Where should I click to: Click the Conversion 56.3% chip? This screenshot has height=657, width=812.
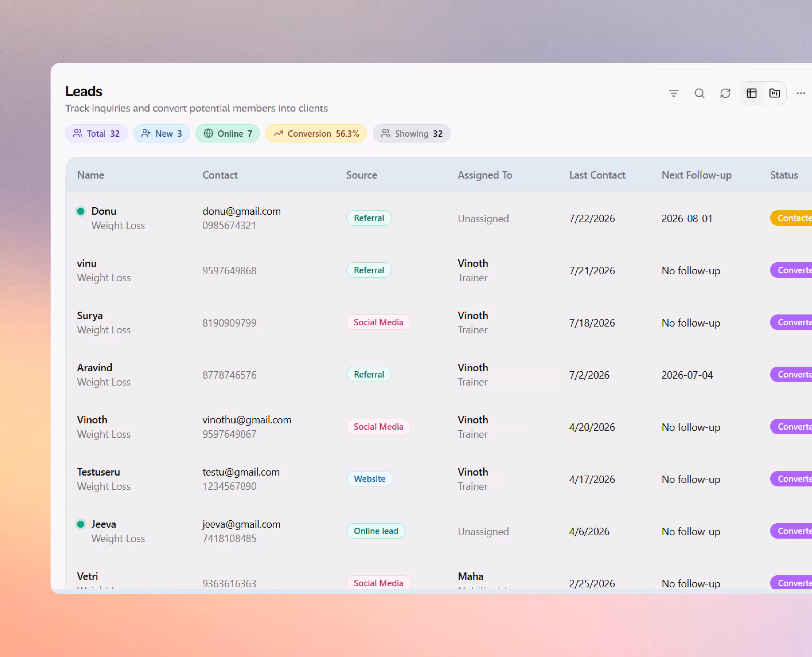pos(316,134)
